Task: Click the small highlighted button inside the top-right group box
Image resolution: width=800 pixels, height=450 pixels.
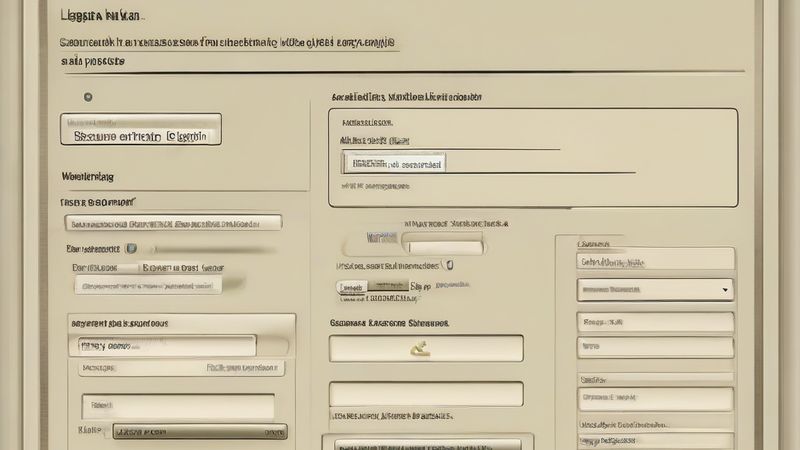Action: [x=393, y=163]
